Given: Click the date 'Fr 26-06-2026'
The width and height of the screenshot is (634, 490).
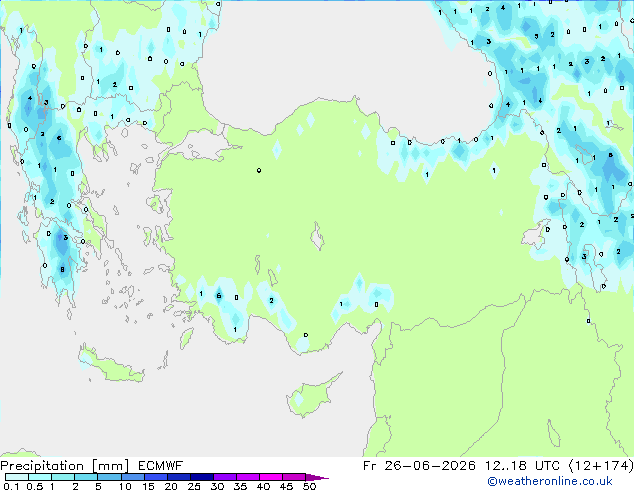Looking at the screenshot, I should point(419,466).
